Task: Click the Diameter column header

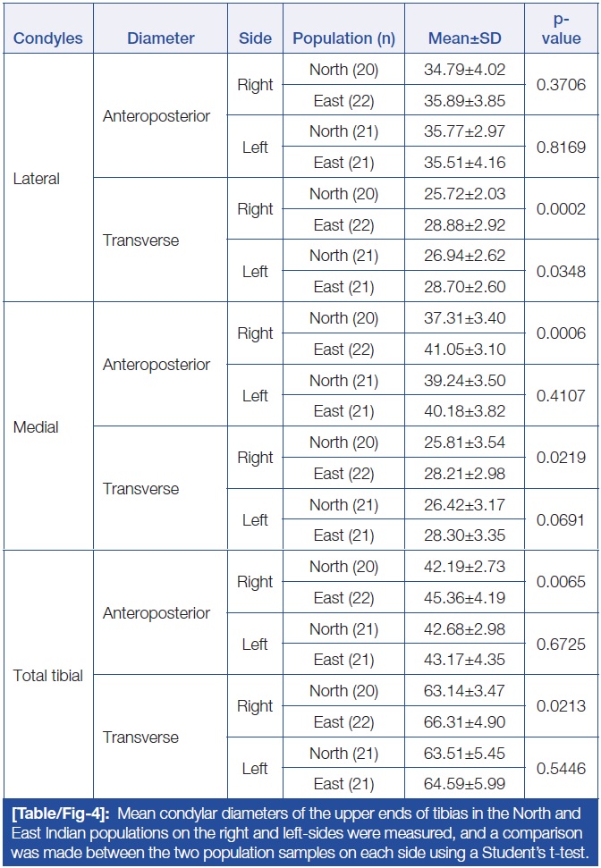Action: (x=161, y=38)
